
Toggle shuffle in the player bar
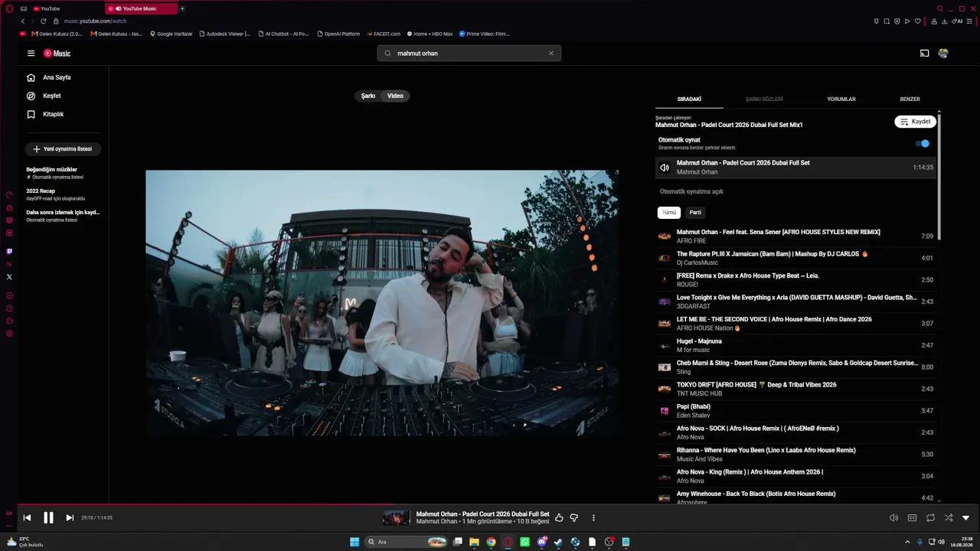949,518
